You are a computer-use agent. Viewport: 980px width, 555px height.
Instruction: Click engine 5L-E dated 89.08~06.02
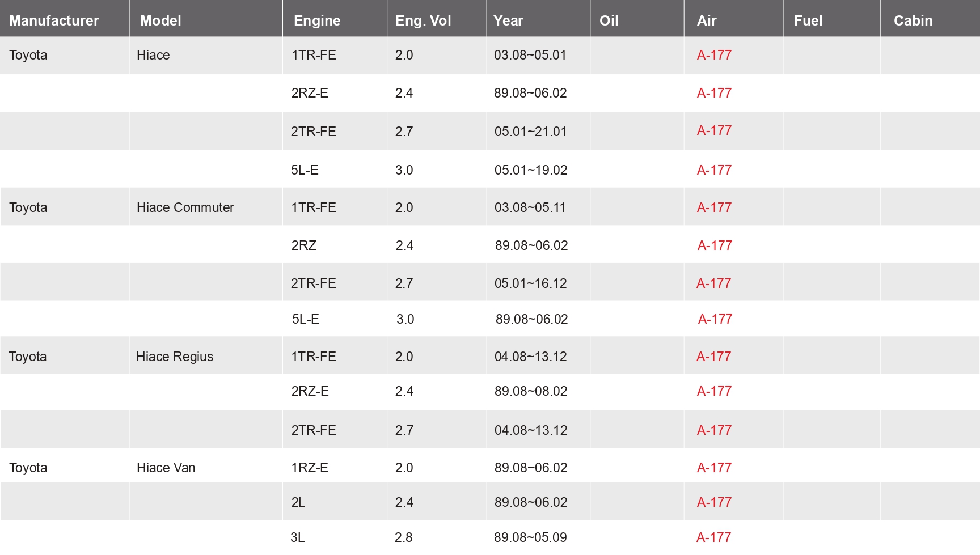[x=306, y=319]
